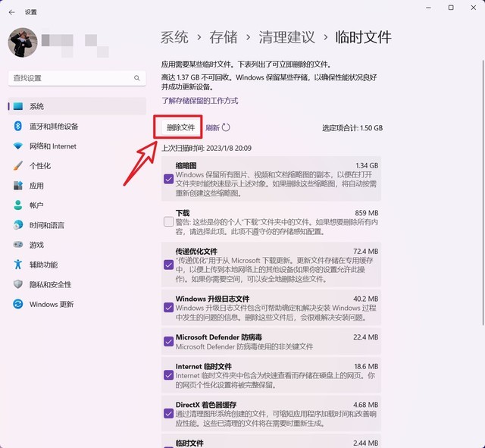The height and width of the screenshot is (448, 485).
Task: Uncheck the Windows 升级日志文件 checkbox
Action: coord(168,308)
